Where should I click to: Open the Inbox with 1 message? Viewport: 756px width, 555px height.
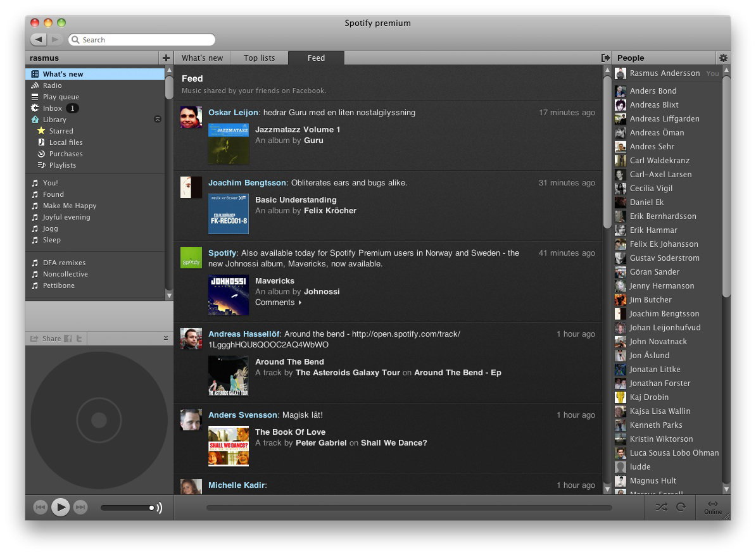coord(94,108)
